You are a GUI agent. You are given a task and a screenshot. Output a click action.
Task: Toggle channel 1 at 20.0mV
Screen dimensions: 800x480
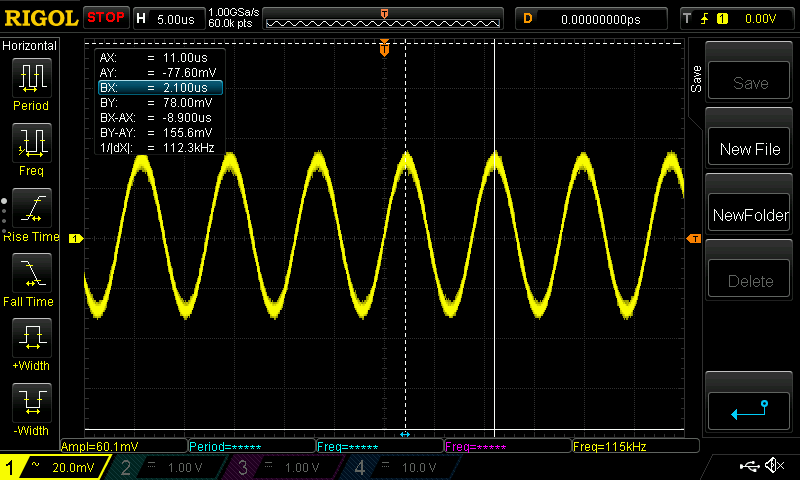[50, 467]
